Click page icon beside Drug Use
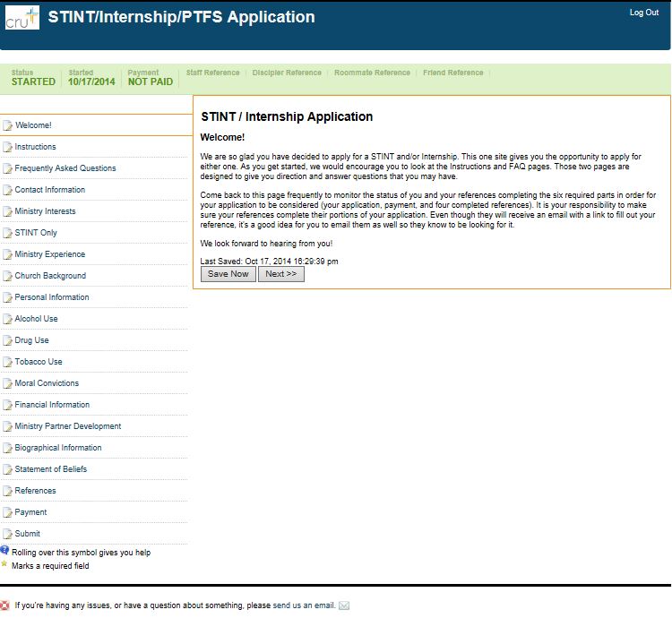The width and height of the screenshot is (672, 618). [7, 340]
